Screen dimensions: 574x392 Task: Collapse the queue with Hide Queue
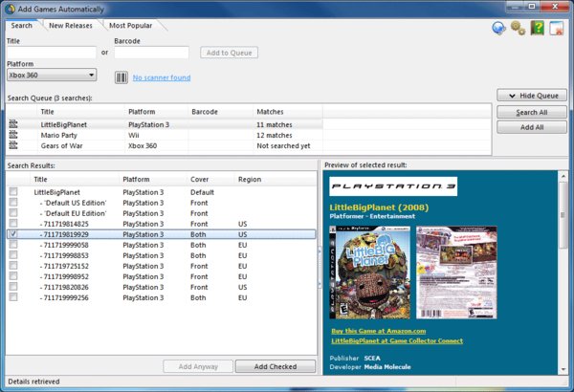click(532, 98)
